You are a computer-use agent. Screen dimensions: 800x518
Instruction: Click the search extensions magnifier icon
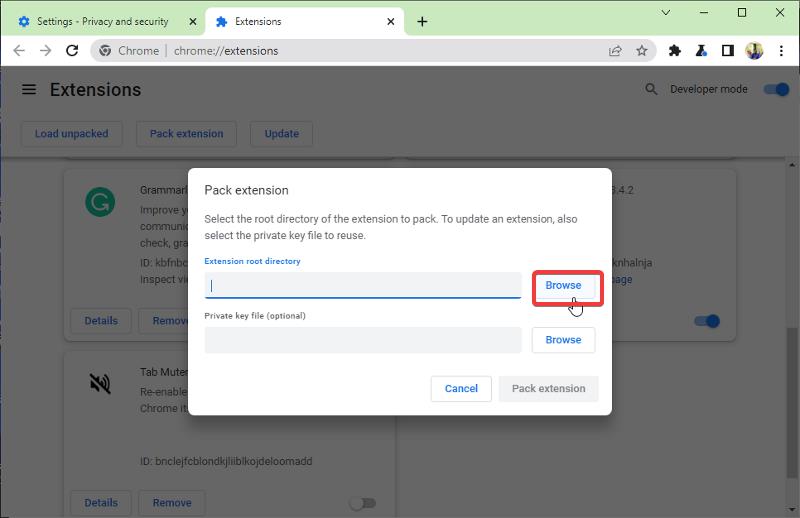(x=651, y=89)
